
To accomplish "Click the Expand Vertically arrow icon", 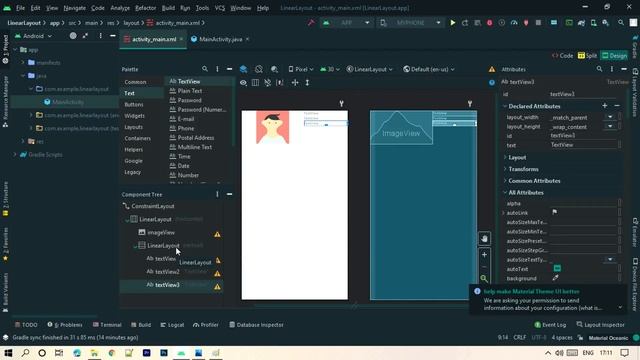I will [307, 82].
